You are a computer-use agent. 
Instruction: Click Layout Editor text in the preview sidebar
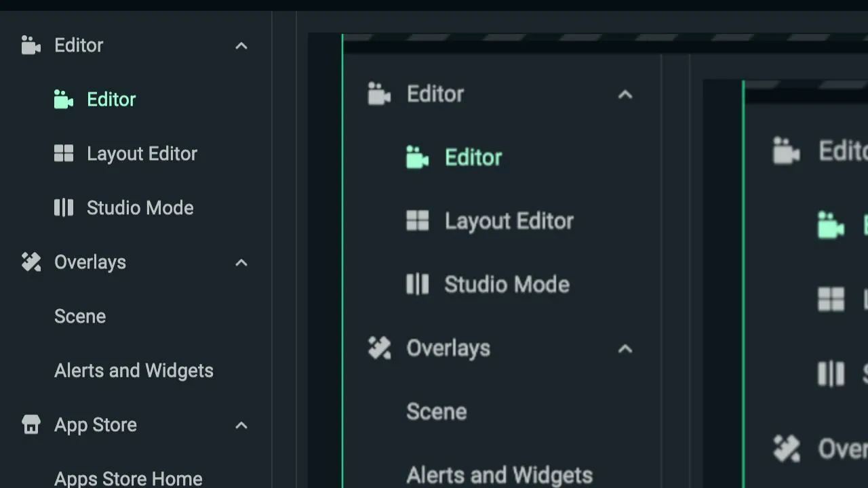point(509,221)
